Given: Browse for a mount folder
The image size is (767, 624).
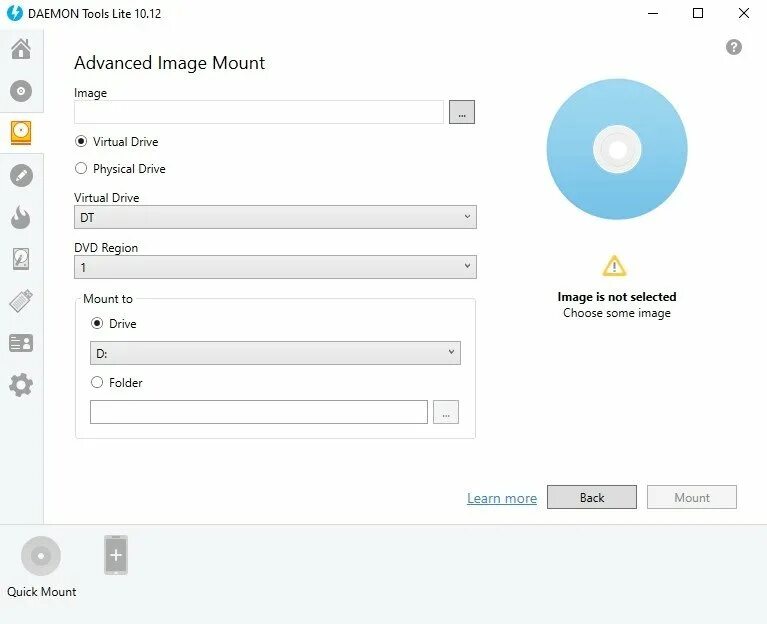Looking at the screenshot, I should click(x=446, y=412).
